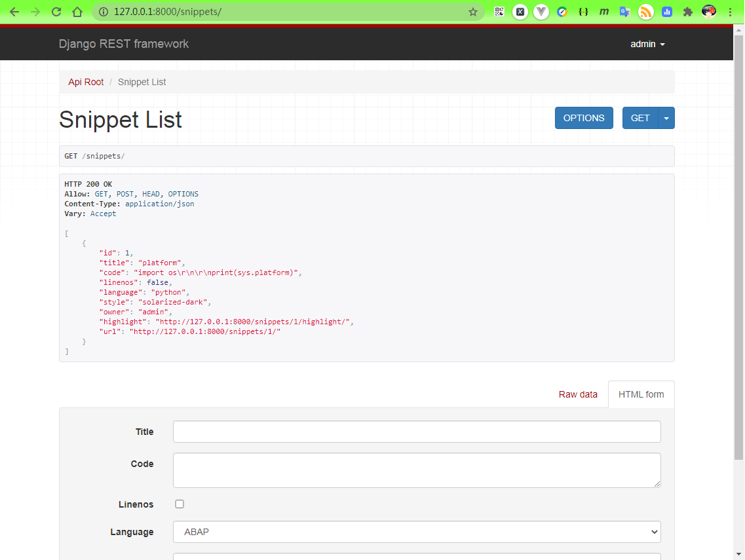Open the browser home page
The image size is (745, 560).
tap(77, 12)
